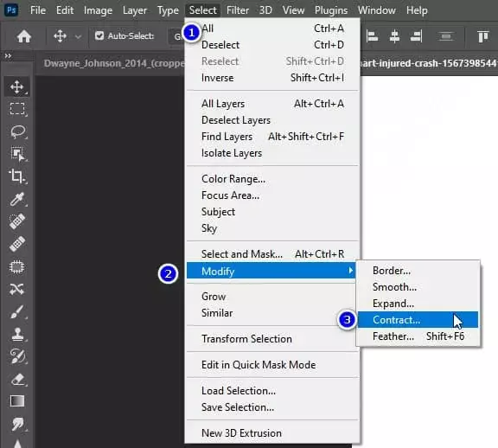Close the open Select menu
Image resolution: width=498 pixels, height=448 pixels.
click(202, 10)
